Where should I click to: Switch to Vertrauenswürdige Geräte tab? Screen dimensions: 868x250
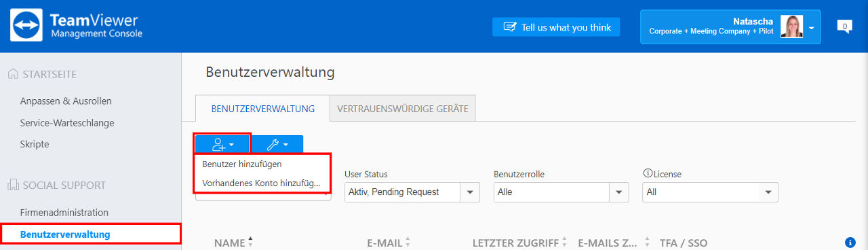click(403, 109)
